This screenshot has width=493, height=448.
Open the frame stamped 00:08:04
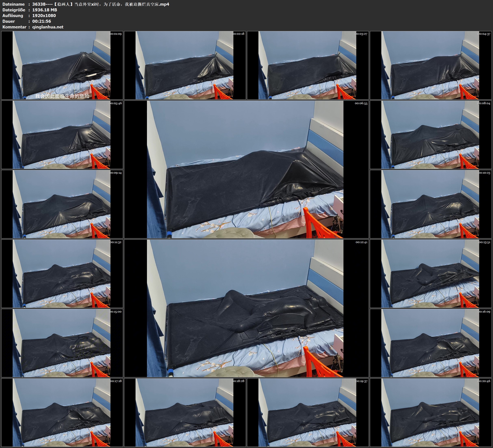click(x=431, y=135)
